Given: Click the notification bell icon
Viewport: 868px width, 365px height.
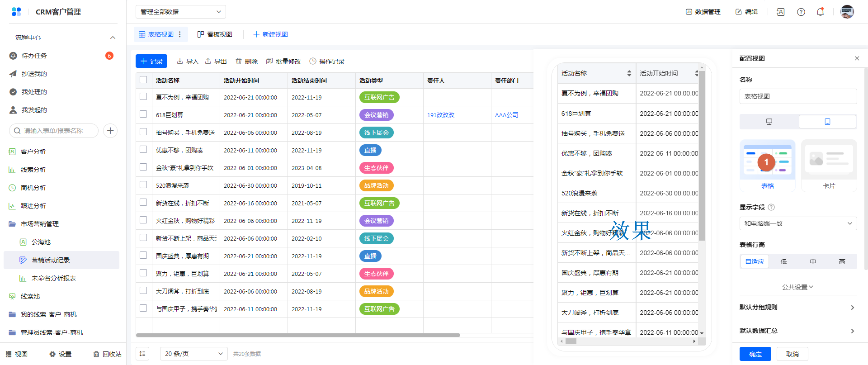Looking at the screenshot, I should click(820, 12).
